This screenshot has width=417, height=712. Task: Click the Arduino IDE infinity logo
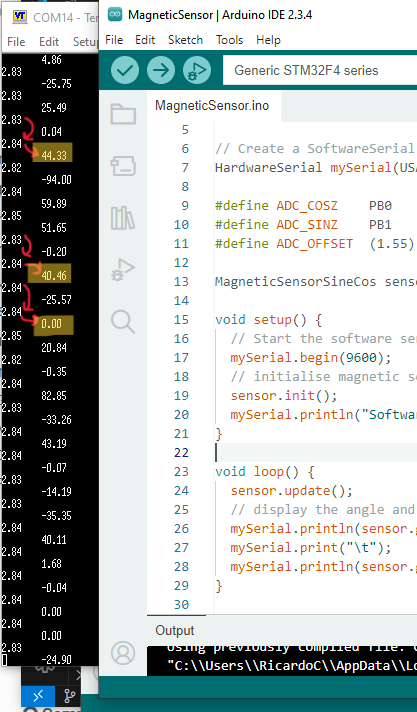pyautogui.click(x=115, y=15)
